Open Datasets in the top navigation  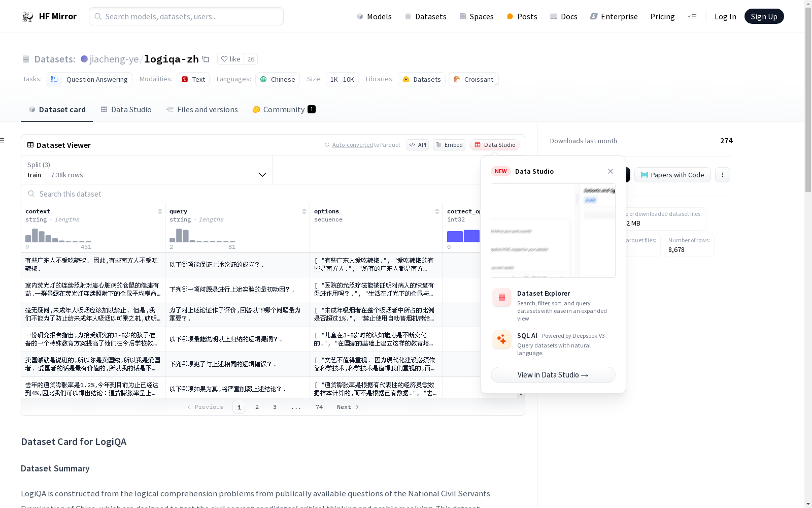[x=425, y=16]
